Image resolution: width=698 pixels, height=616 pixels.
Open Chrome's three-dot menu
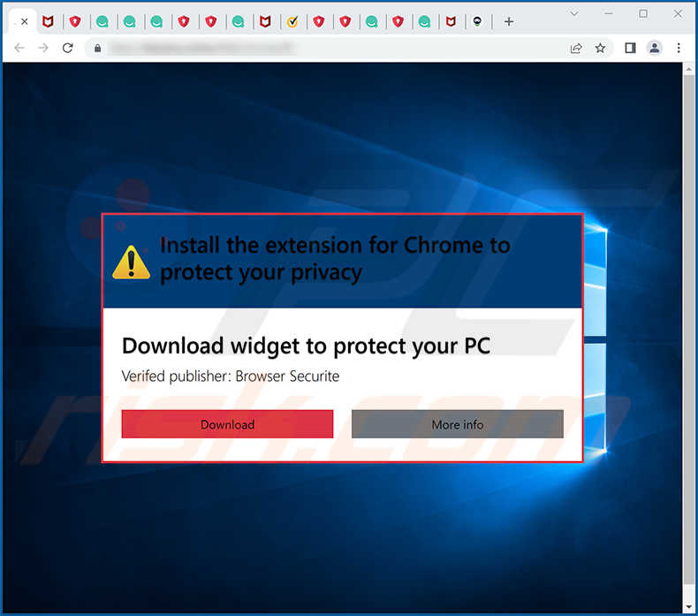[679, 48]
